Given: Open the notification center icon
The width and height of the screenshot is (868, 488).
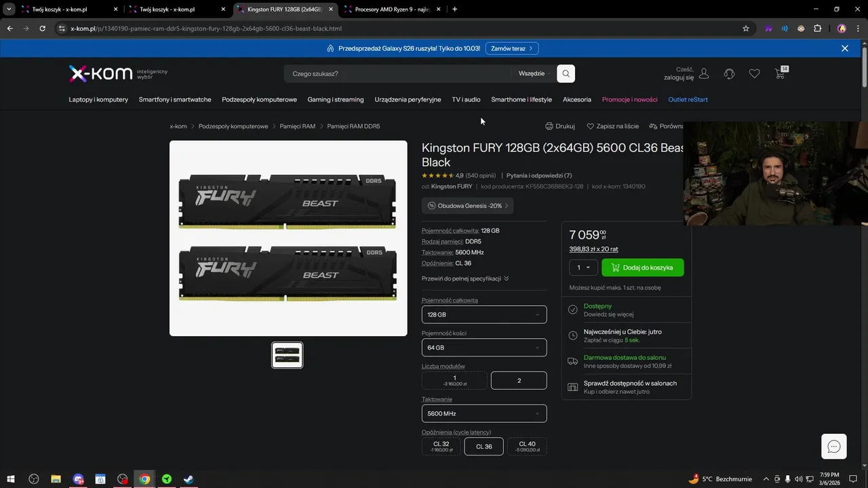Looking at the screenshot, I should 853,479.
